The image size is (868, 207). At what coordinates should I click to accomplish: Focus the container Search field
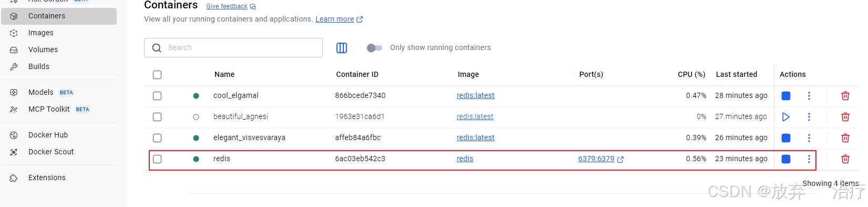click(x=233, y=48)
